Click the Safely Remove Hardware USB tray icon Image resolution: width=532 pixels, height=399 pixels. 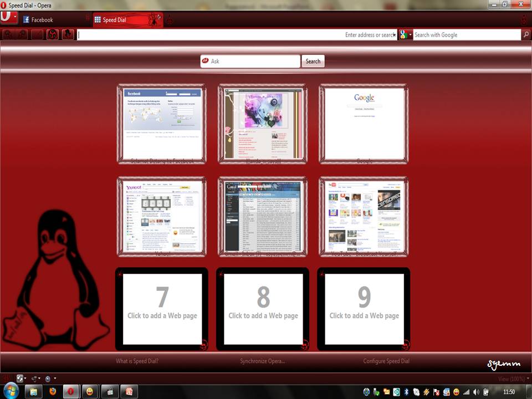[376, 392]
